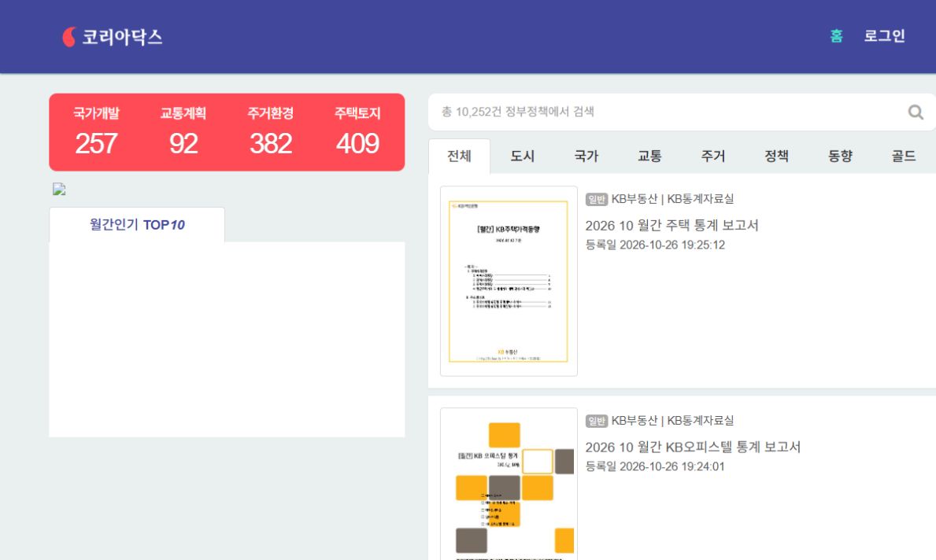Select the 주택토지 409 category
This screenshot has width=936, height=560.
357,132
